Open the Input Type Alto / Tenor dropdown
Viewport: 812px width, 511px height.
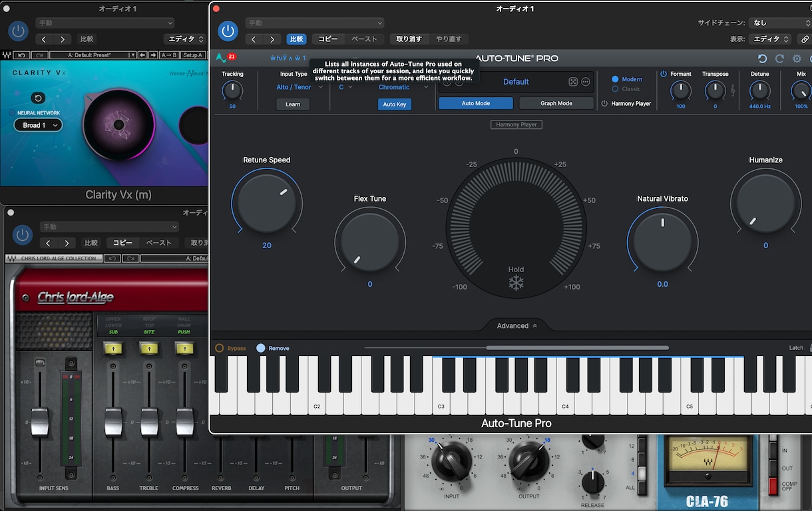click(x=299, y=87)
